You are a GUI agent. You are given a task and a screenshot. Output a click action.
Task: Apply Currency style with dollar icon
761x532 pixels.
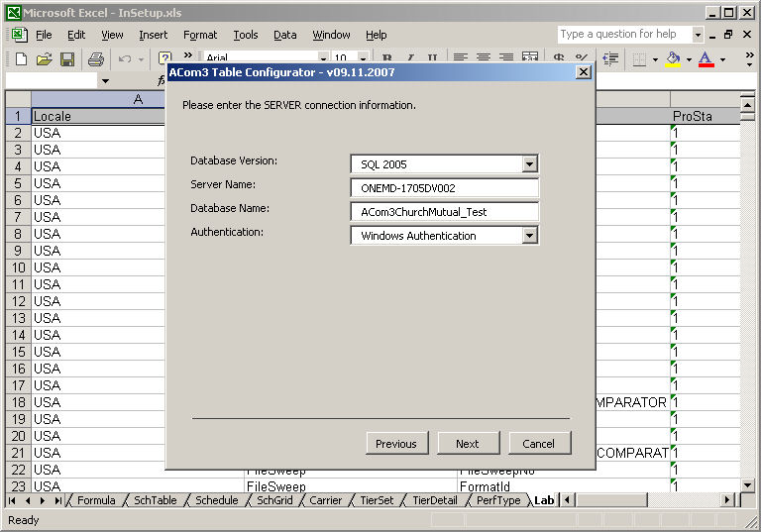(559, 57)
